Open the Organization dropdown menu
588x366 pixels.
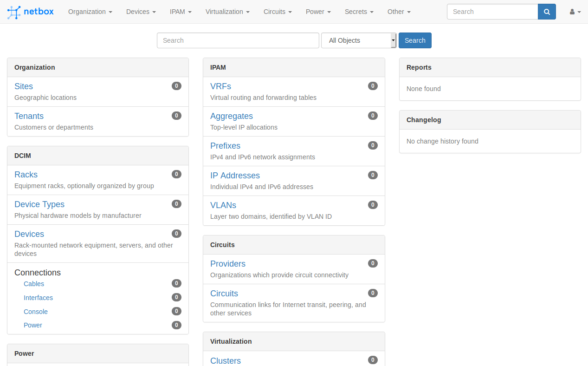point(90,11)
